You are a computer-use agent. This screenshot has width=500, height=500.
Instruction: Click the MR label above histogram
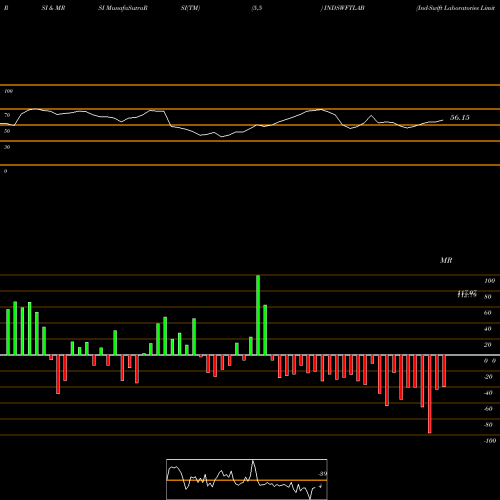pos(446,260)
